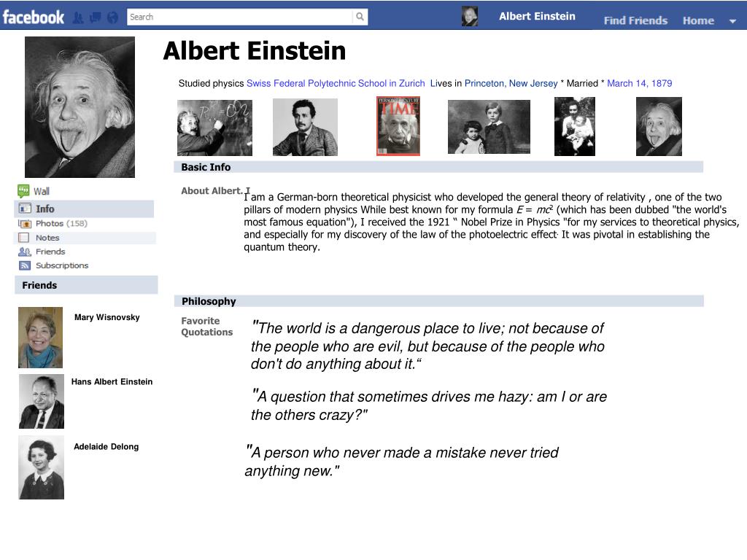Open the Princeton, New Jersey link
747x560 pixels.
tap(511, 83)
